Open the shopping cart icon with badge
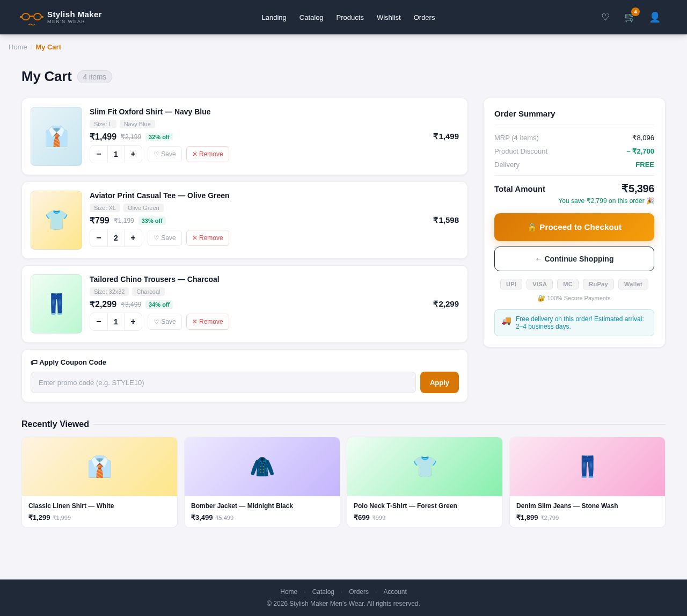687x616 pixels. point(630,17)
